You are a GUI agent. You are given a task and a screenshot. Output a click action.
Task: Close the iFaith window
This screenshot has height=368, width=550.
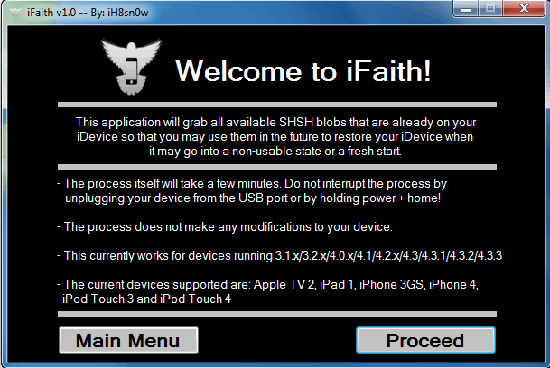pos(524,8)
